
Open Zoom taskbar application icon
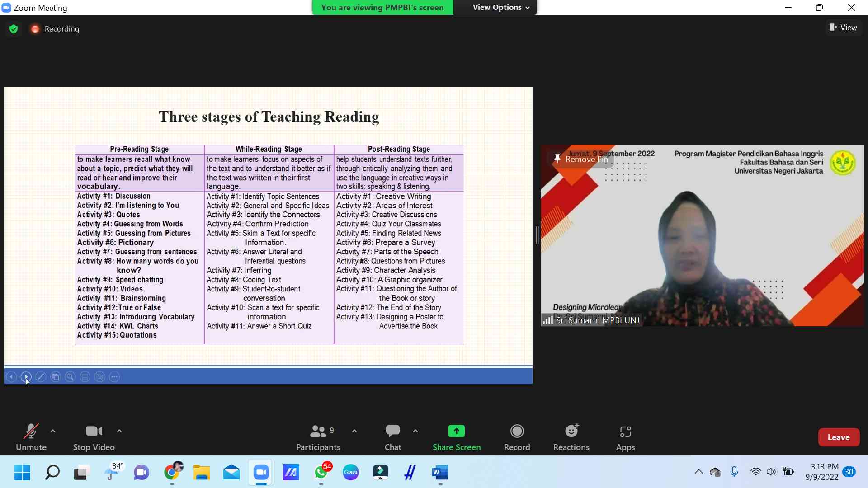coord(260,473)
